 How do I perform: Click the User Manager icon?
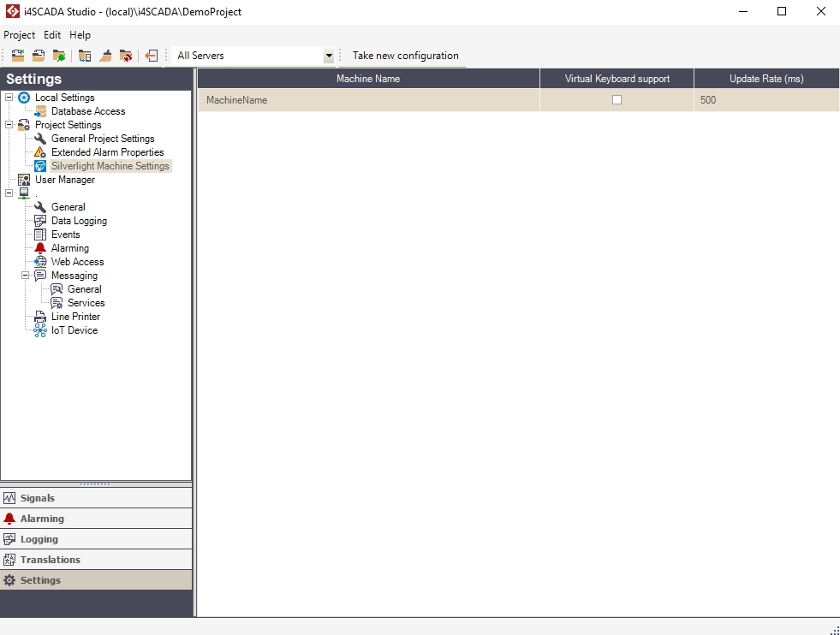pyautogui.click(x=24, y=180)
